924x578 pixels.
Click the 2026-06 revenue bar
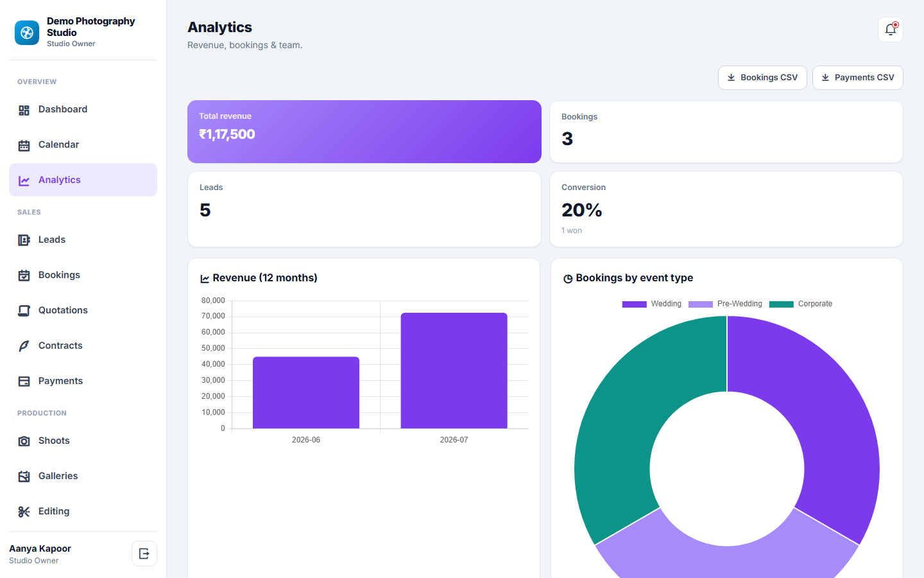[x=306, y=392]
